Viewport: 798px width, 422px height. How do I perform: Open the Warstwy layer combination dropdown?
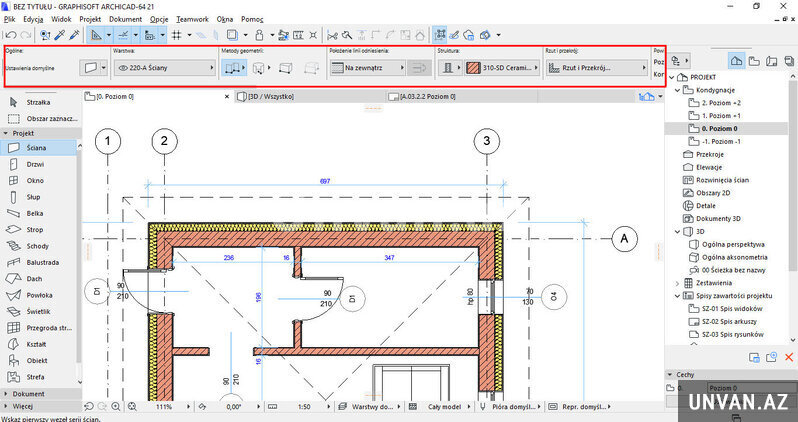click(371, 407)
